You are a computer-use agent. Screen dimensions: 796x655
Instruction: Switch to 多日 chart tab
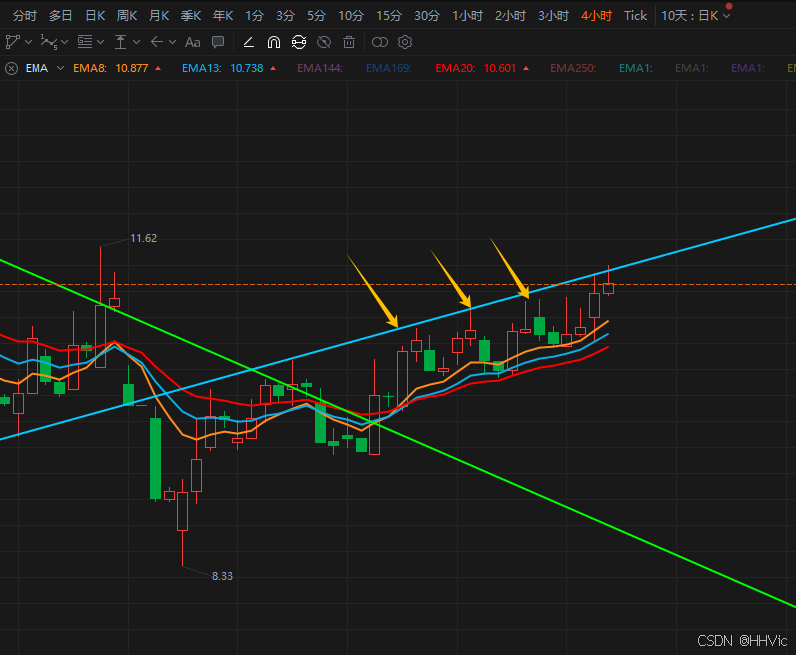(60, 16)
